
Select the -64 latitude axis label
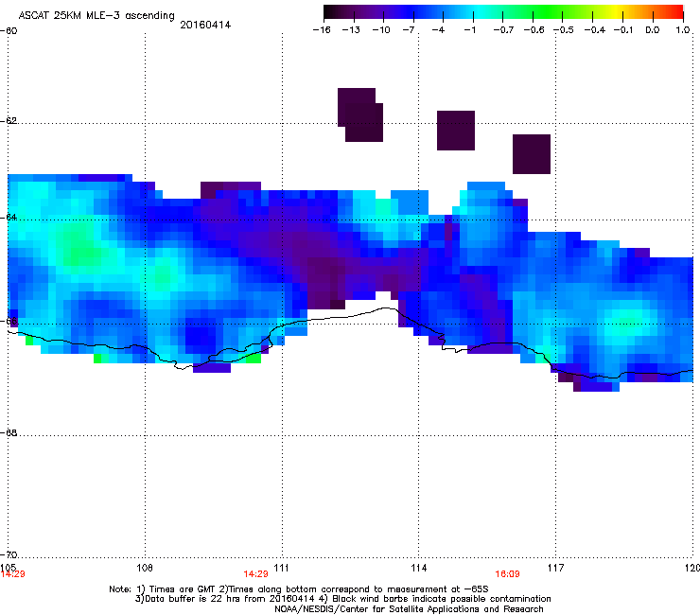(9, 218)
